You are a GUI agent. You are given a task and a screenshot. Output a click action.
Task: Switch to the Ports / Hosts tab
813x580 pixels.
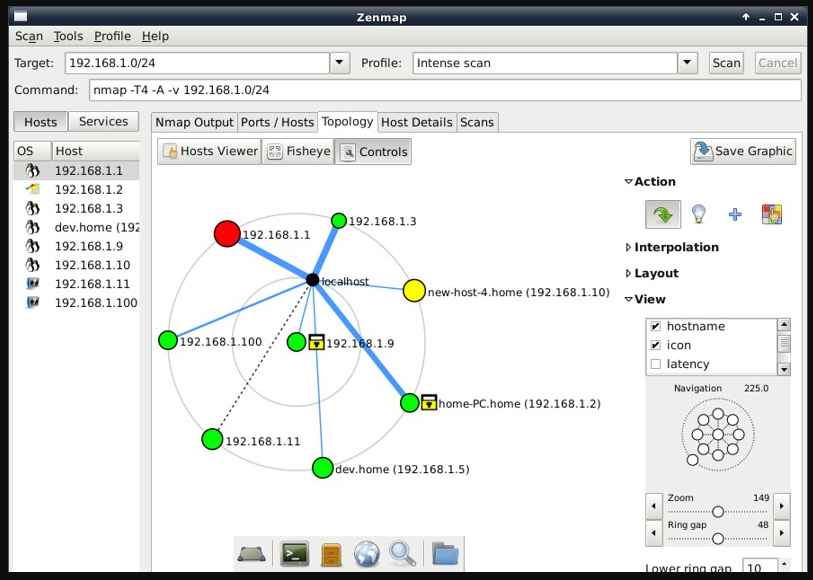[x=277, y=122]
